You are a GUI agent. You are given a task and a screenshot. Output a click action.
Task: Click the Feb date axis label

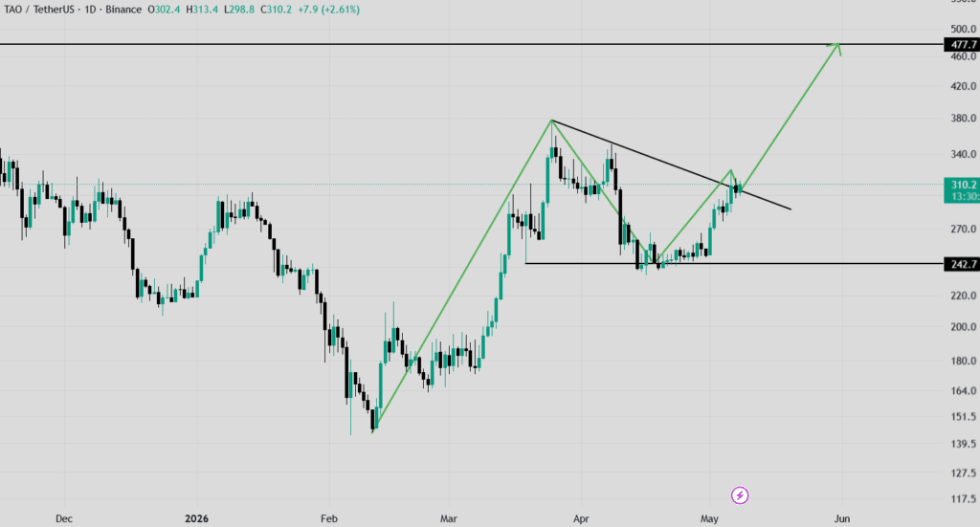click(329, 519)
